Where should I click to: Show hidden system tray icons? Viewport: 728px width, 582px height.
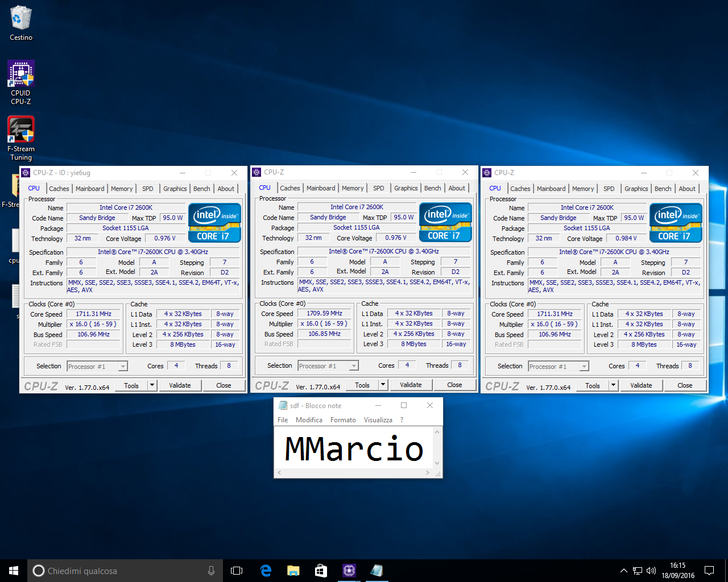coord(623,571)
